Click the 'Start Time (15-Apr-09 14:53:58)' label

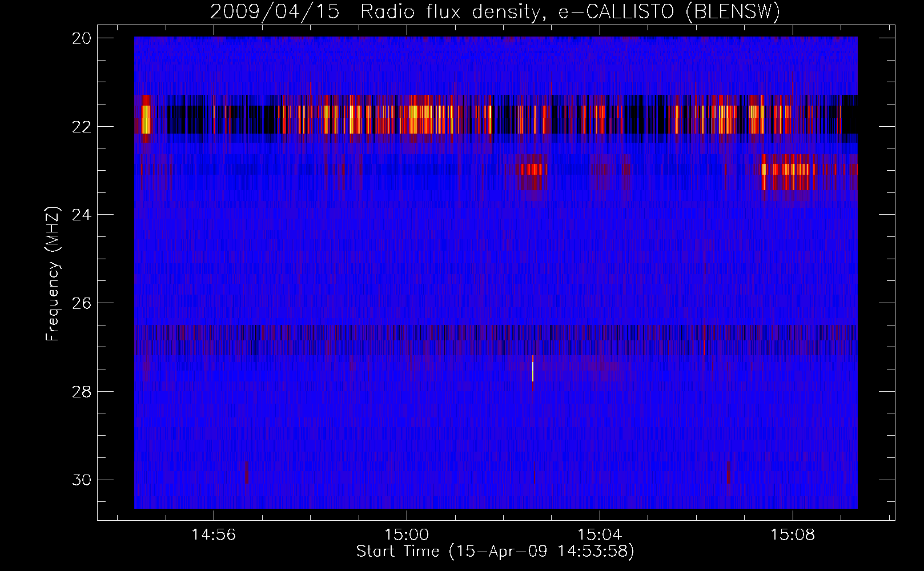(x=495, y=552)
